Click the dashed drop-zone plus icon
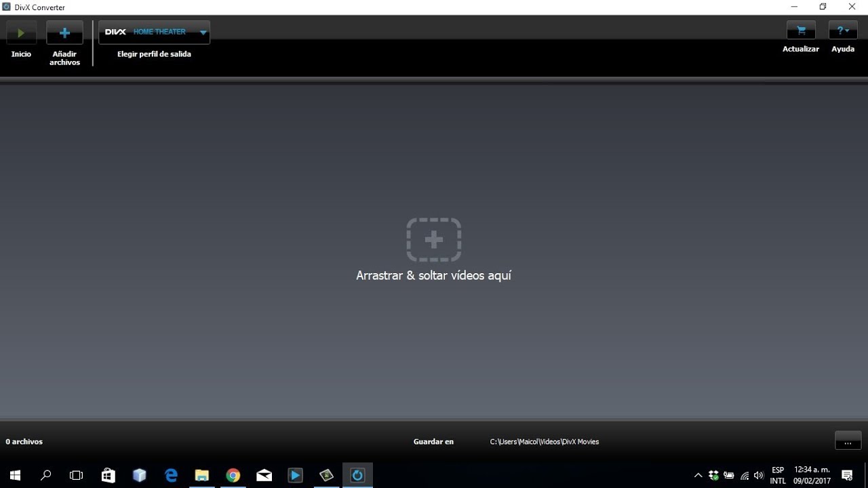Screen dimensions: 868x488 (434, 239)
